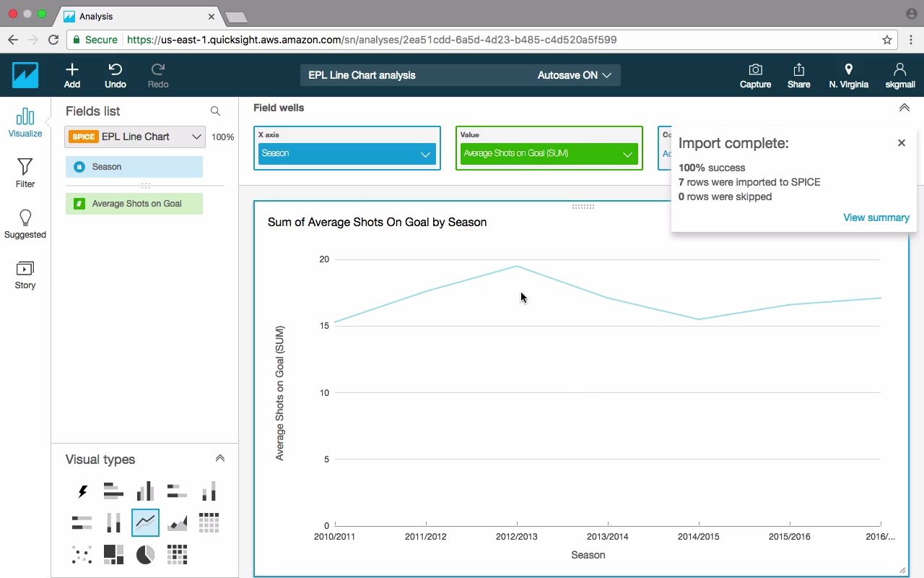Image resolution: width=924 pixels, height=578 pixels.
Task: Open the Autosave ON dropdown
Action: click(575, 75)
